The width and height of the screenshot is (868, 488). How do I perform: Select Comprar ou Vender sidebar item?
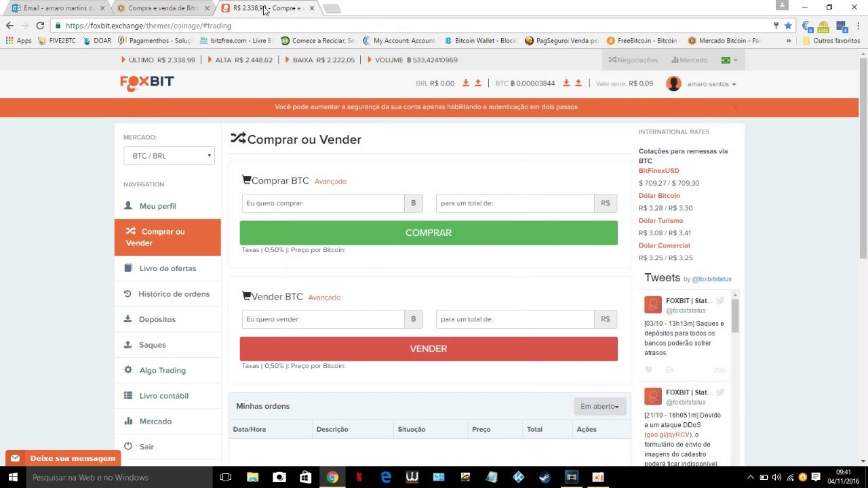pyautogui.click(x=167, y=237)
